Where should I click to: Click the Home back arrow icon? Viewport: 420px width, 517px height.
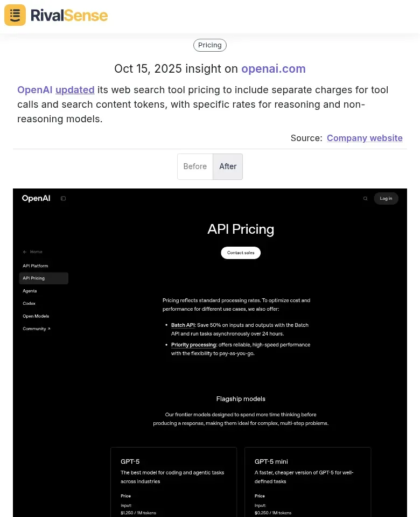(25, 251)
